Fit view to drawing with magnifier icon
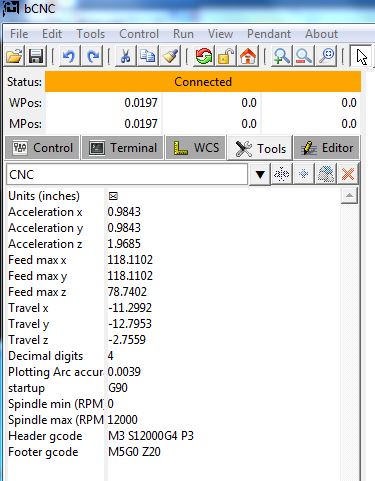375x481 pixels. [x=326, y=56]
